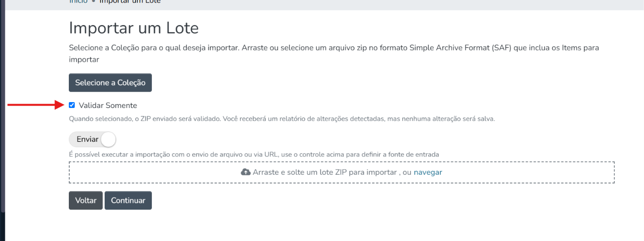This screenshot has height=241, width=644.
Task: Open the Selecione a Coleção selector
Action: pos(110,82)
